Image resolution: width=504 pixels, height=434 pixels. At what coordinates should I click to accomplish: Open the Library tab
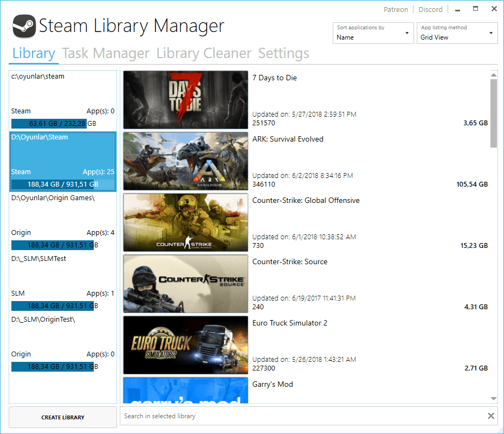click(x=34, y=53)
